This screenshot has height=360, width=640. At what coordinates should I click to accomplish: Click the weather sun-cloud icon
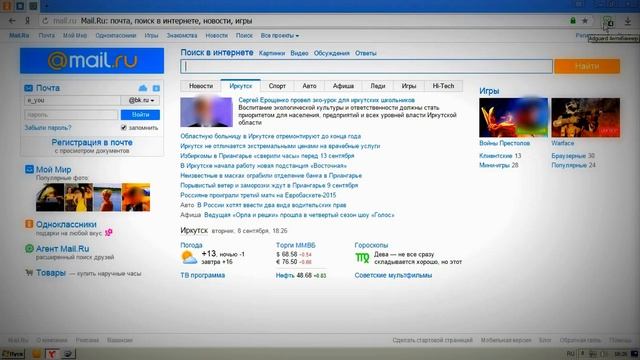pyautogui.click(x=189, y=258)
